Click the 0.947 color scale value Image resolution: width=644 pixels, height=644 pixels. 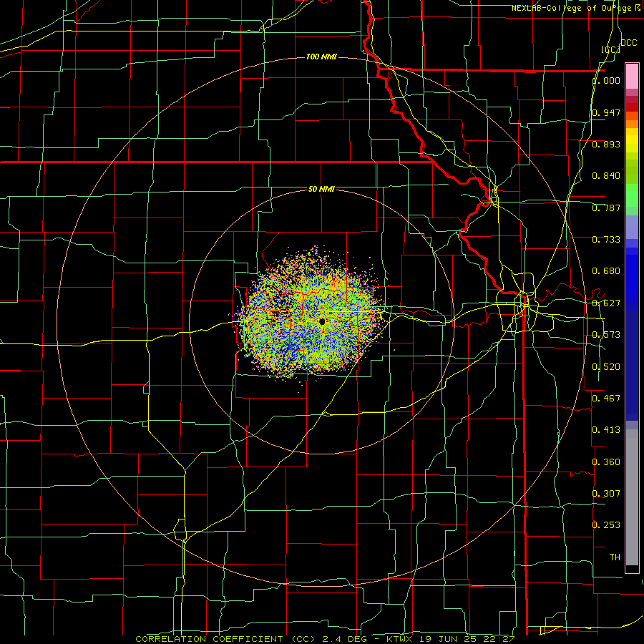[606, 112]
